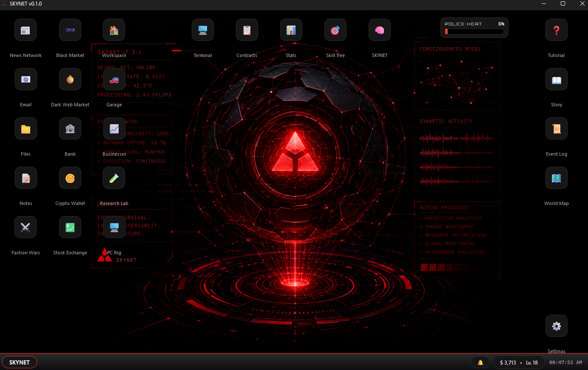Open the Research Lab test tube icon
Screen dimensions: 588x370
click(114, 178)
